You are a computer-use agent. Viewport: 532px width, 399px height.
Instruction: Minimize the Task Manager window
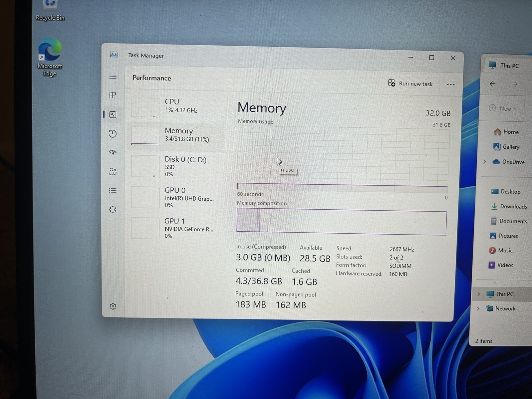[x=411, y=57]
